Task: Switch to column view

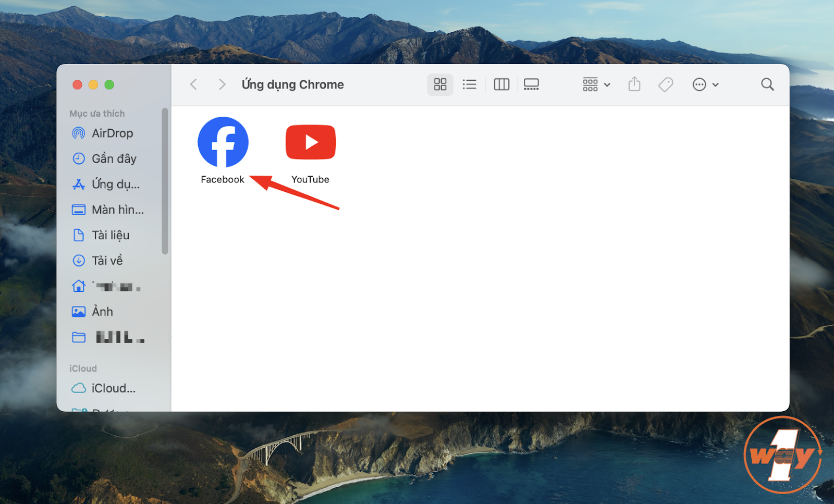Action: [501, 84]
